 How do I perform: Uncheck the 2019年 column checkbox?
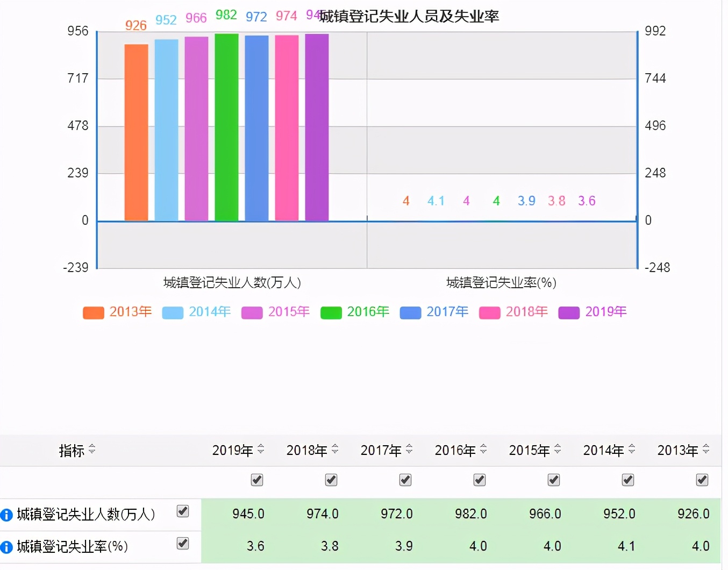pos(257,480)
